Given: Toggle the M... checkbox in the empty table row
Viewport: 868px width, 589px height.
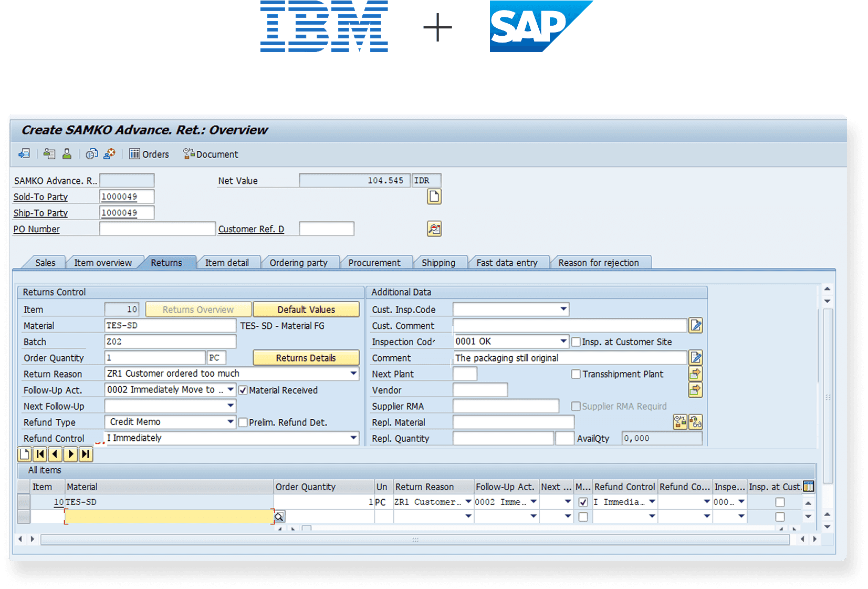Looking at the screenshot, I should (583, 517).
